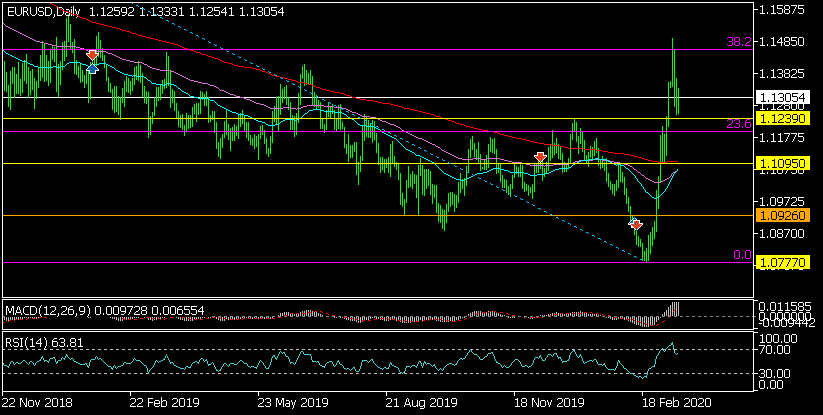Click the 1.13825 price scale value
This screenshot has height=415, width=823.
tap(783, 73)
